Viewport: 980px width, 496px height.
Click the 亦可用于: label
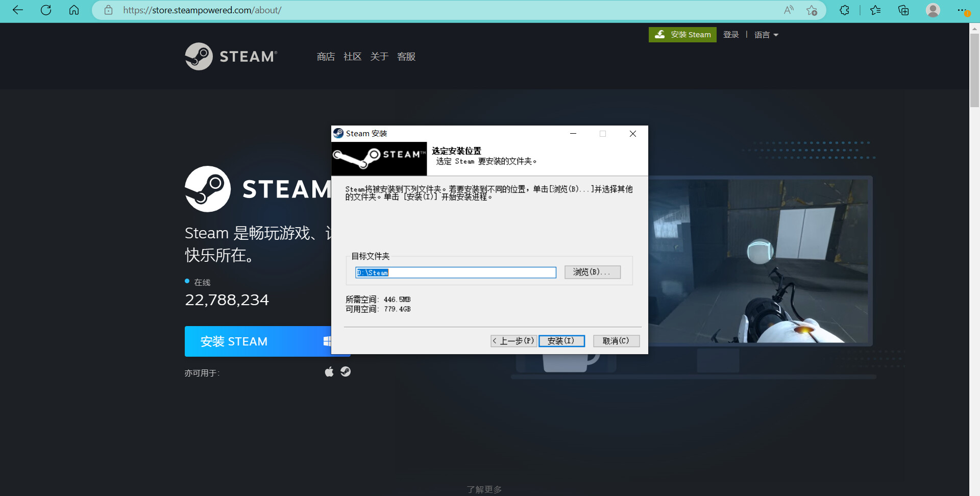(x=202, y=373)
